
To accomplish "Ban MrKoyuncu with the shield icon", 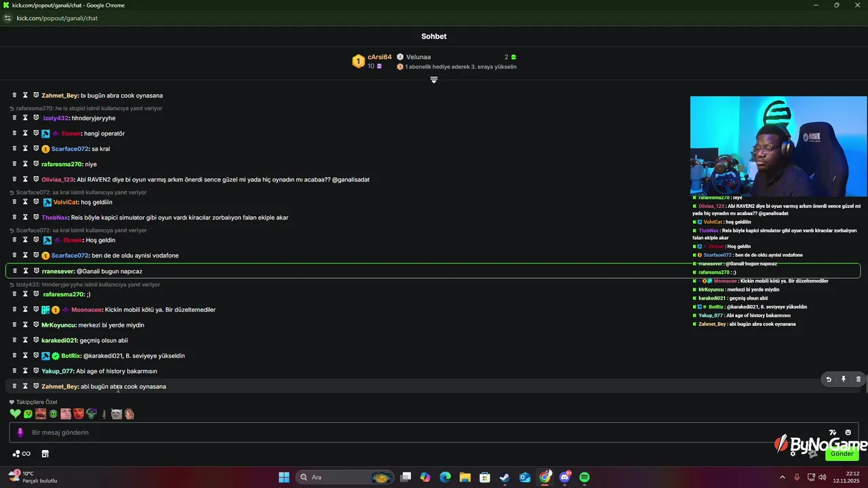I will click(x=36, y=325).
